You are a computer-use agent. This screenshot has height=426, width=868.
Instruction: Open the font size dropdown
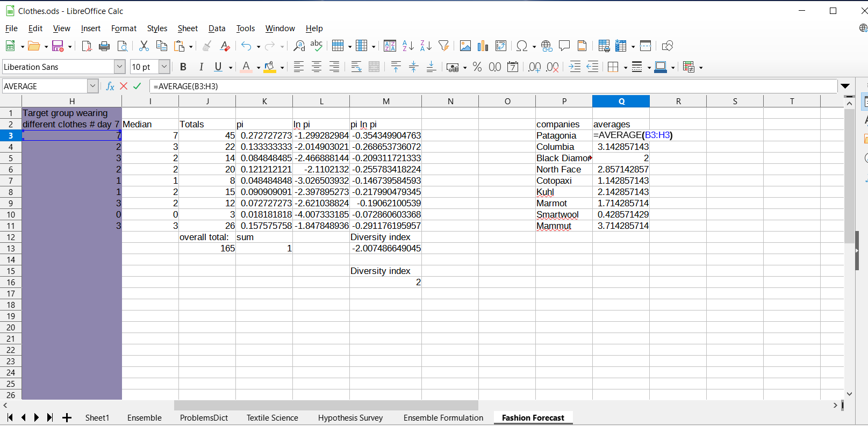tap(164, 67)
